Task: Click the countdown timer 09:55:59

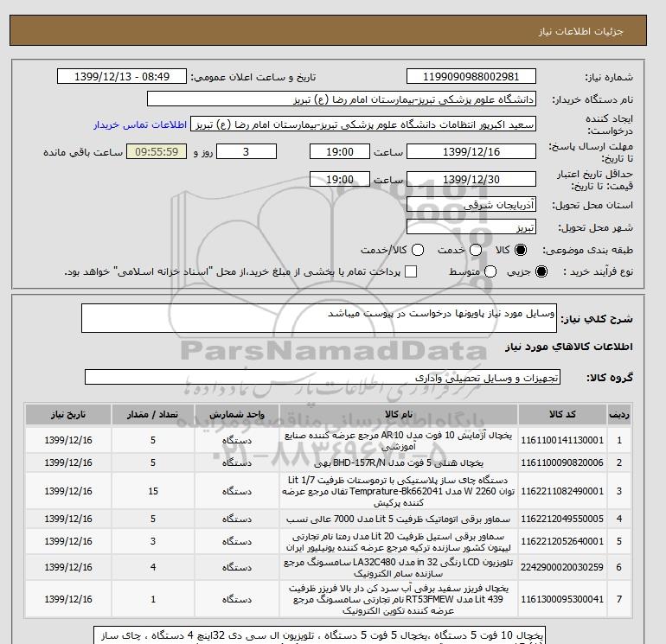Action: (x=157, y=151)
